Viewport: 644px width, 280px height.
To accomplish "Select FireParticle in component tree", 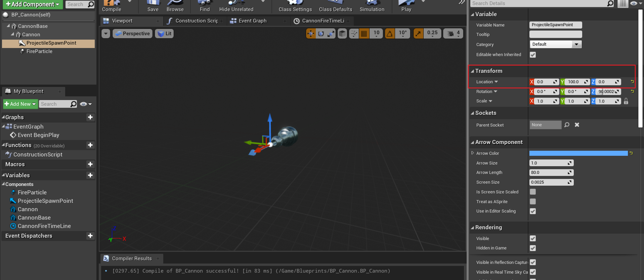I will (x=39, y=51).
